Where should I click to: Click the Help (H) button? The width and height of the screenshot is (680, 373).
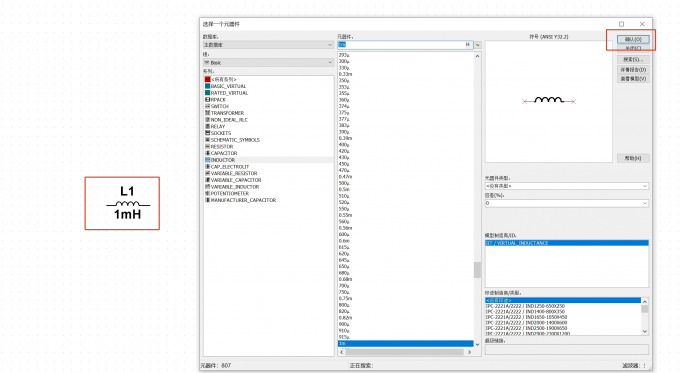coord(633,158)
